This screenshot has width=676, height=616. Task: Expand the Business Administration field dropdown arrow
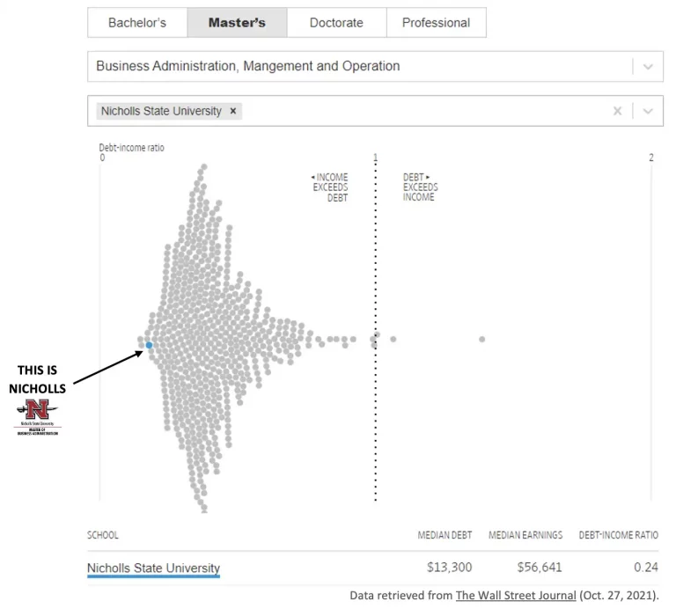pyautogui.click(x=648, y=66)
